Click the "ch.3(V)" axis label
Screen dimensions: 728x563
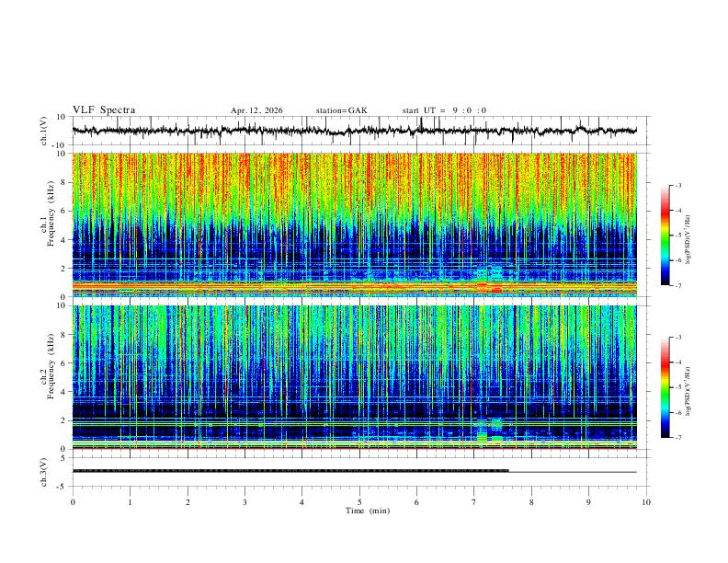[44, 472]
